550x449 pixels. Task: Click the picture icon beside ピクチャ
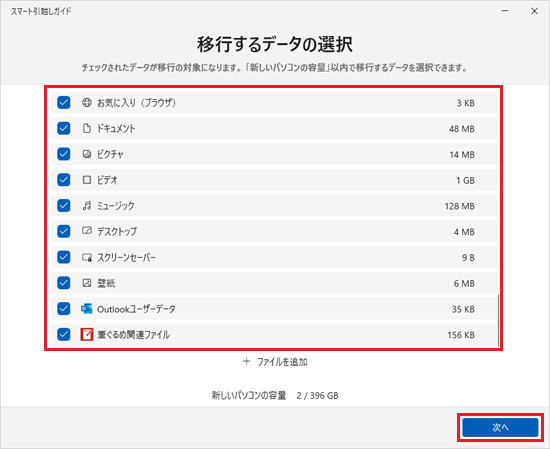[87, 154]
